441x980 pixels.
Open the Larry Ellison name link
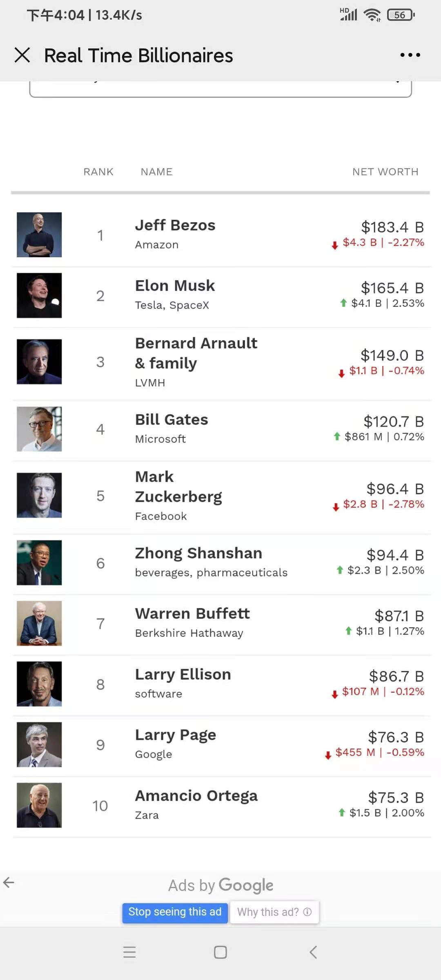pyautogui.click(x=183, y=675)
